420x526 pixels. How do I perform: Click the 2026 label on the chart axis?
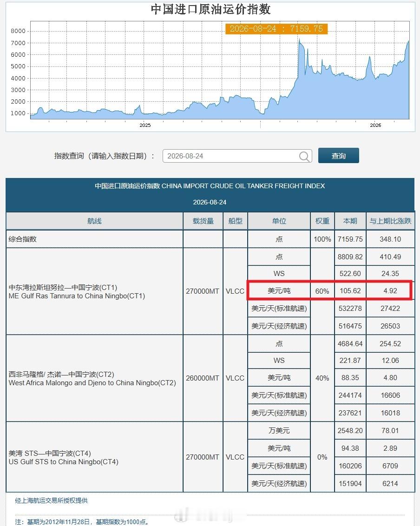(375, 125)
